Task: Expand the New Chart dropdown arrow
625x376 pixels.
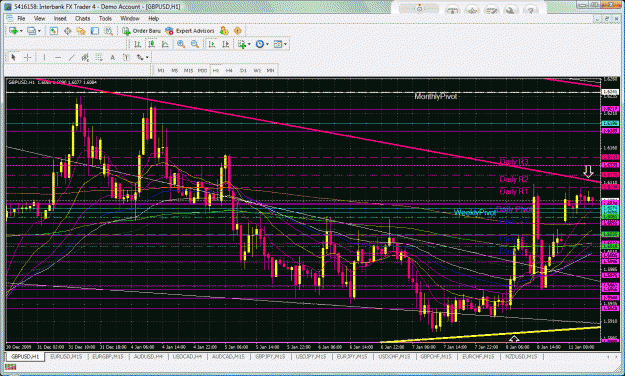Action: 21,31
